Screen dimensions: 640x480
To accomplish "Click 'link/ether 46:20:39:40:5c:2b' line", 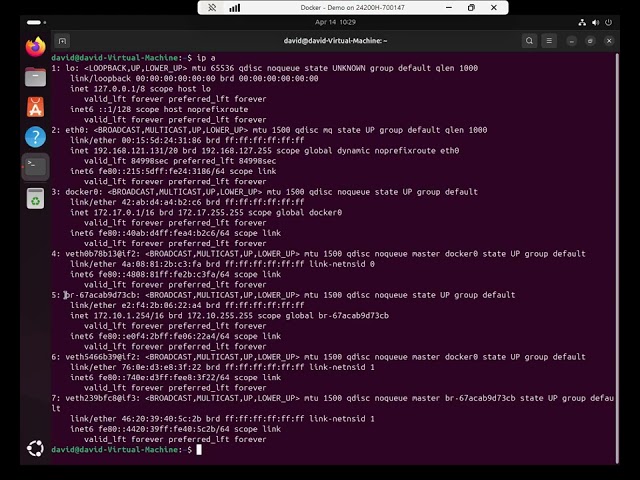I will click(222, 419).
